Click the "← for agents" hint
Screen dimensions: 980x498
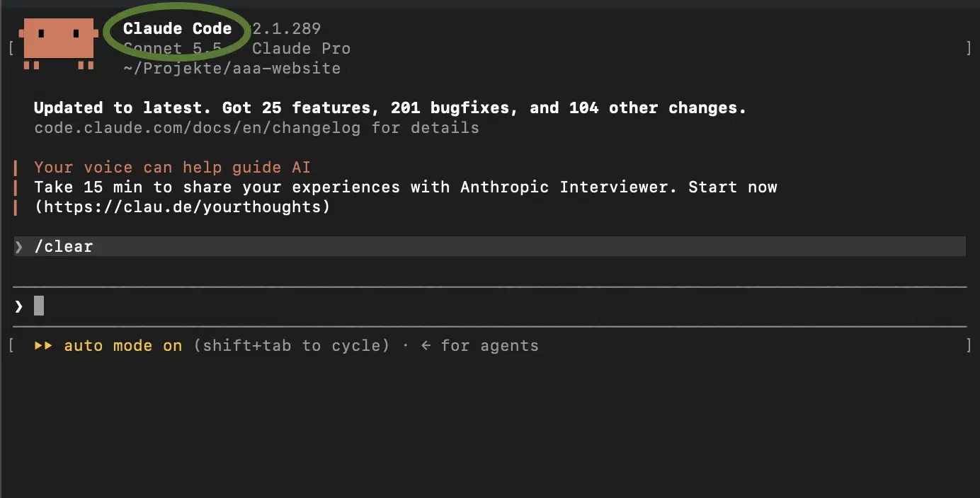pos(479,346)
